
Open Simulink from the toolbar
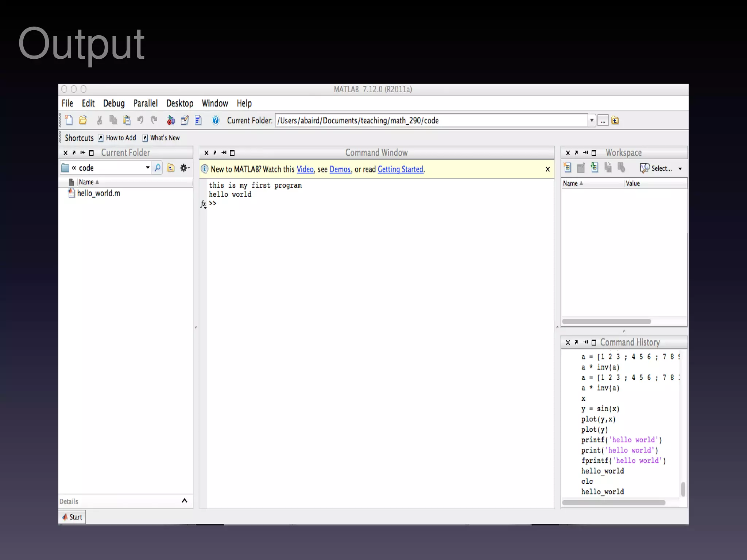(x=171, y=120)
